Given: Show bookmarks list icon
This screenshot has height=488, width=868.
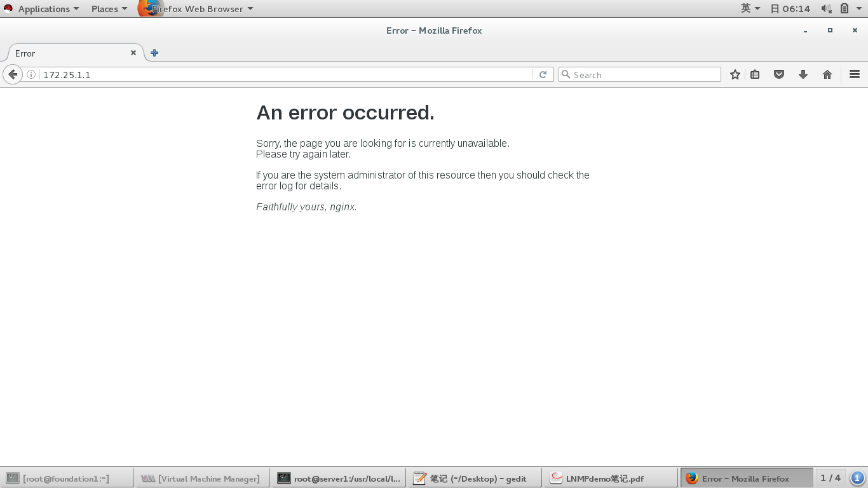Looking at the screenshot, I should pyautogui.click(x=755, y=74).
